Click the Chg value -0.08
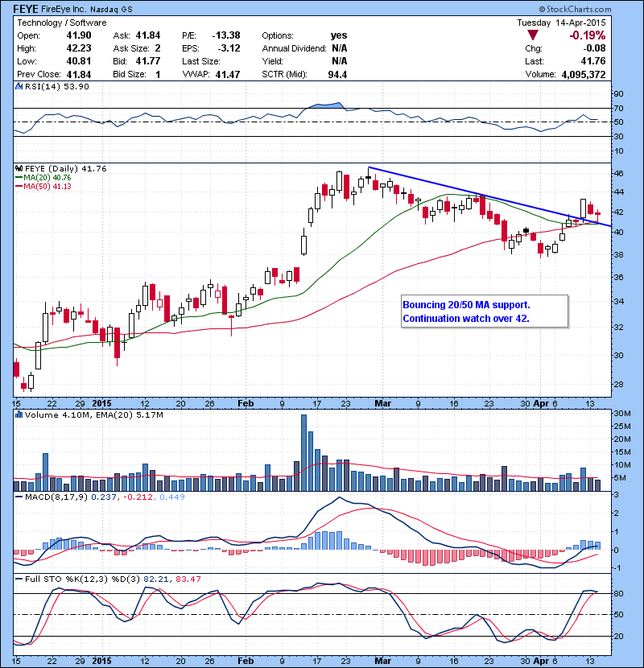 coord(594,48)
